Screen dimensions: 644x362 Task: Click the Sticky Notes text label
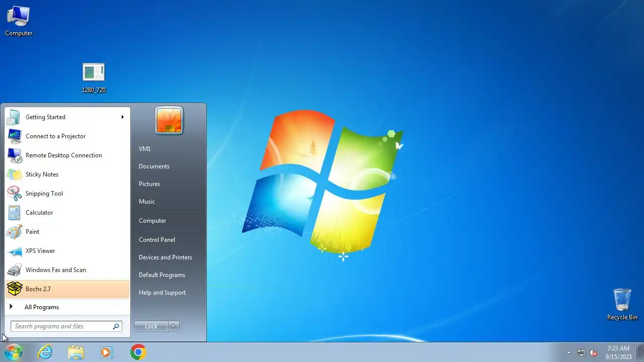tap(42, 174)
